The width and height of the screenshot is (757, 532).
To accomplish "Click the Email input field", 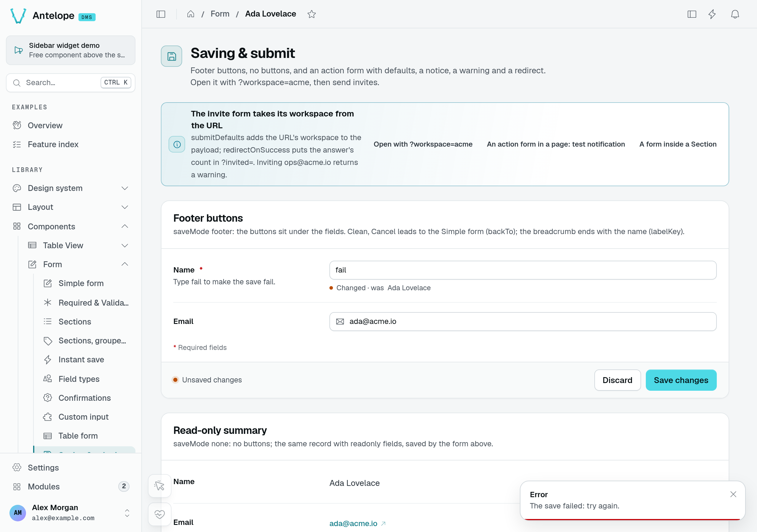I will tap(523, 322).
